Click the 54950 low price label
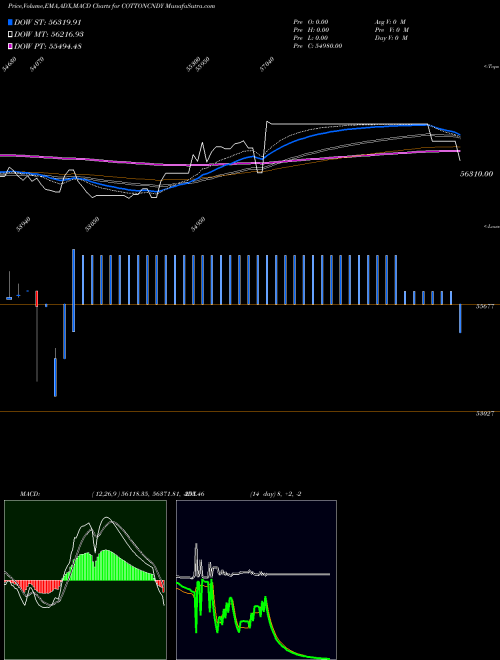 tap(198, 224)
